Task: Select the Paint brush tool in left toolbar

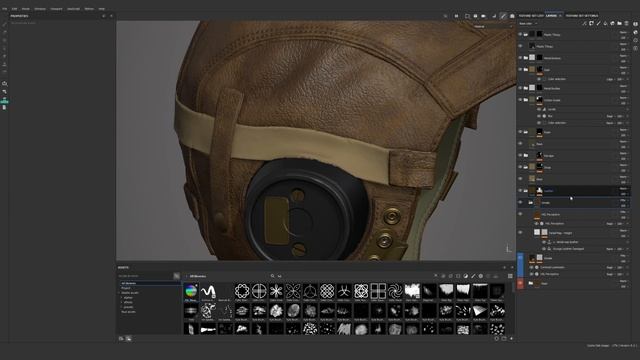Action: tap(4, 24)
